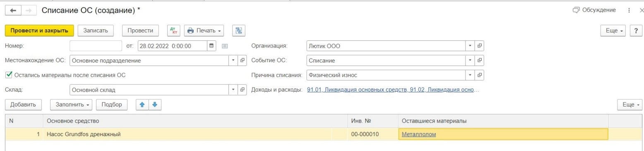
Task: Open Доходы и расходы 91.01 link
Action: 393,90
